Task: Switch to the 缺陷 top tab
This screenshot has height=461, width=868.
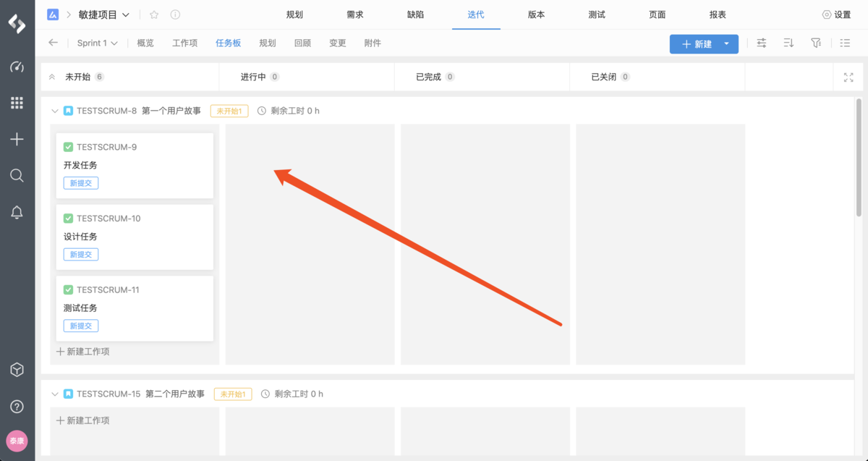Action: (x=415, y=14)
